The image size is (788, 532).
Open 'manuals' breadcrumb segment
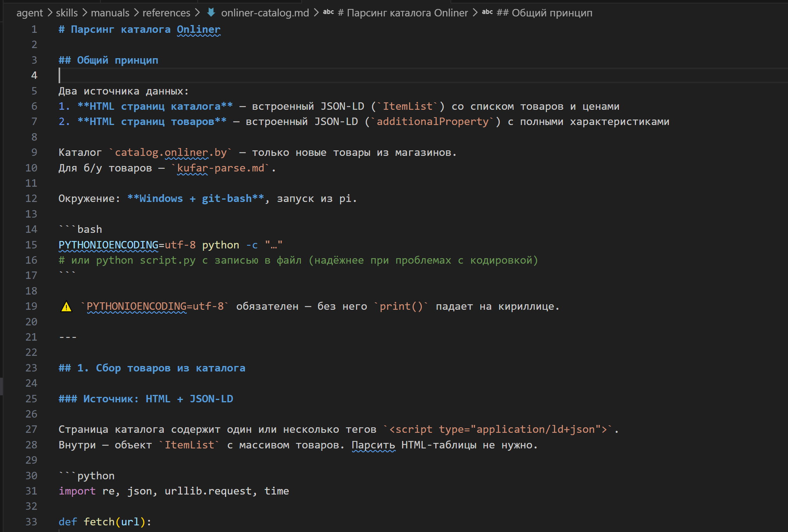[x=110, y=13]
